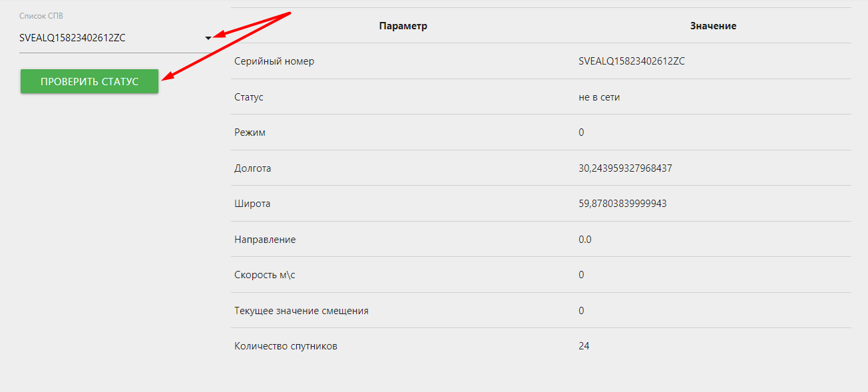Click the serial number value in the table
The height and width of the screenshot is (392, 868).
pyautogui.click(x=632, y=61)
